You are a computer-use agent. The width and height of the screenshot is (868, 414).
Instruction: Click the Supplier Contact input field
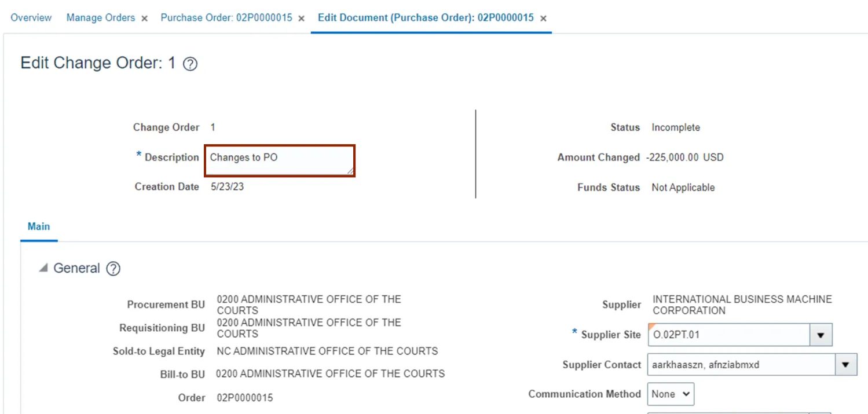[741, 365]
